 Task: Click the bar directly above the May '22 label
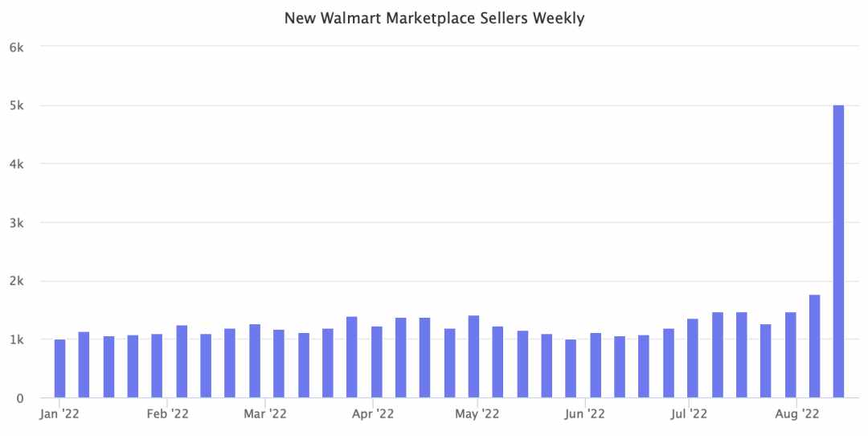[x=473, y=357]
